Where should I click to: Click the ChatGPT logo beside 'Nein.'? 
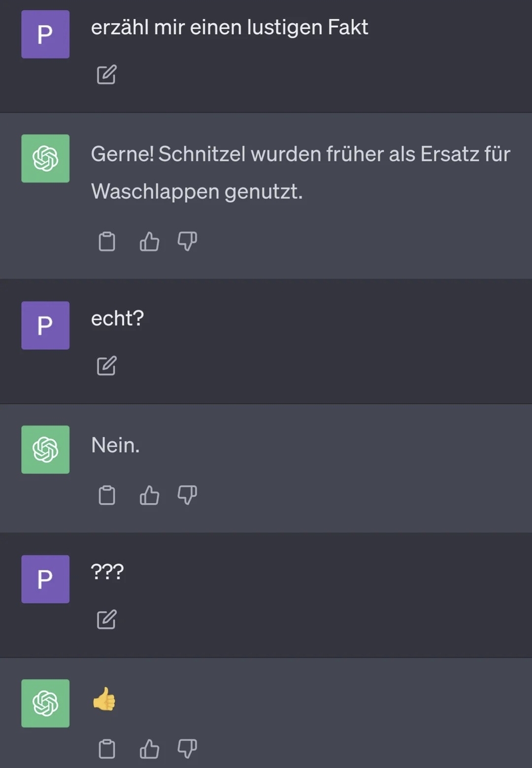[x=45, y=450]
